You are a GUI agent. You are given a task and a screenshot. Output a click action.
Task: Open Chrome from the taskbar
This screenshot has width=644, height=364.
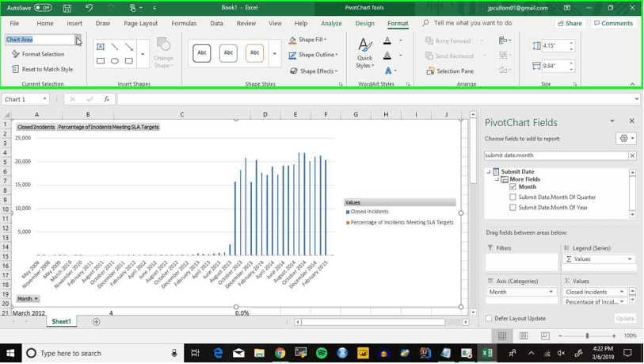point(280,353)
